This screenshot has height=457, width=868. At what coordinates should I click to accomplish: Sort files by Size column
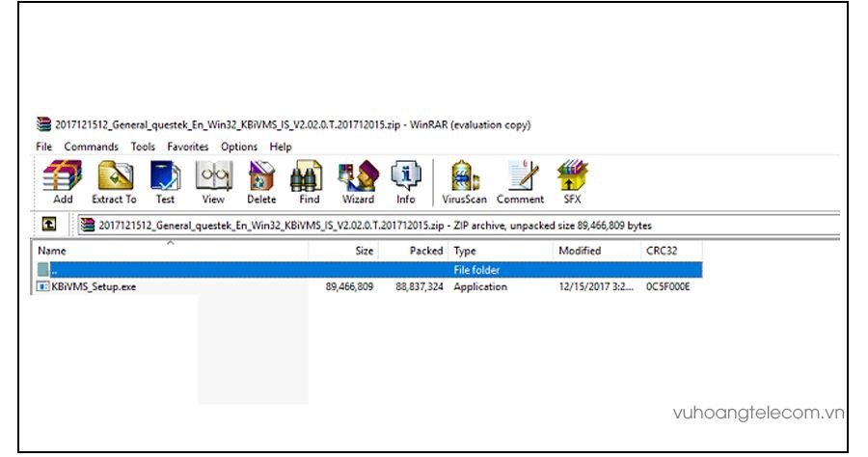[342, 251]
